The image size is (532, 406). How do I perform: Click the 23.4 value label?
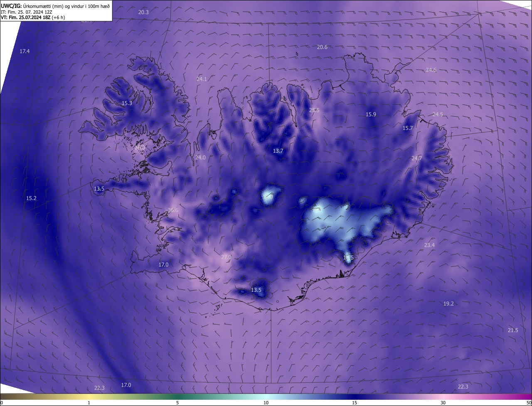tap(429, 245)
